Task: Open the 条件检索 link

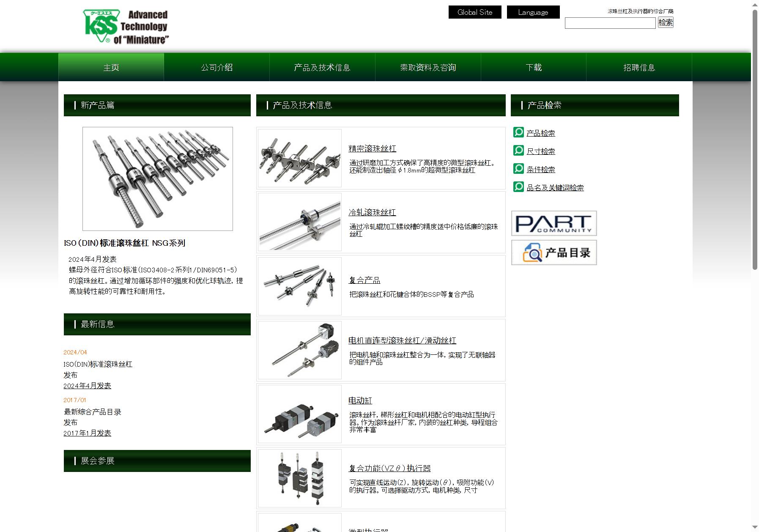Action: click(x=541, y=170)
